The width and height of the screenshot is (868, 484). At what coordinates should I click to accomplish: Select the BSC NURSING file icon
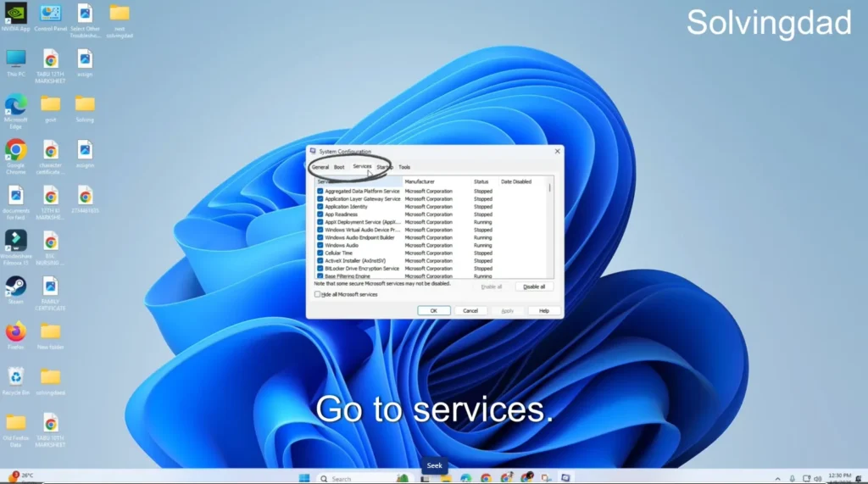pos(50,248)
